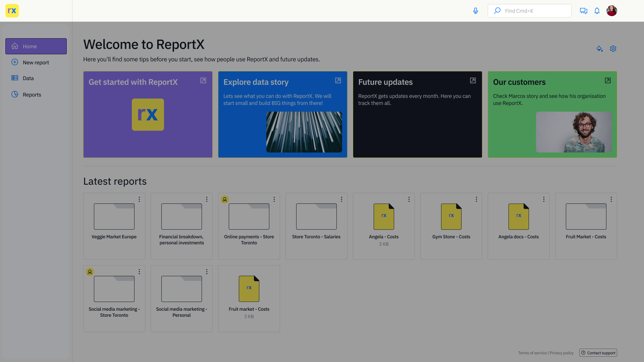
Task: Activate the microphone voice search icon
Action: [x=476, y=11]
